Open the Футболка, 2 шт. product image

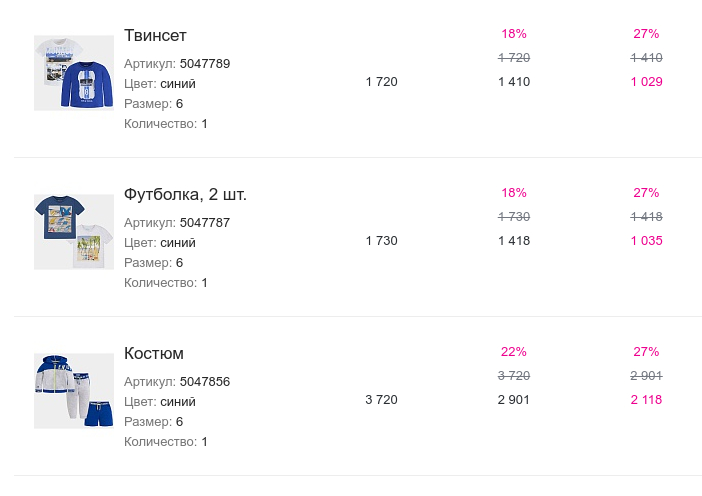click(73, 232)
